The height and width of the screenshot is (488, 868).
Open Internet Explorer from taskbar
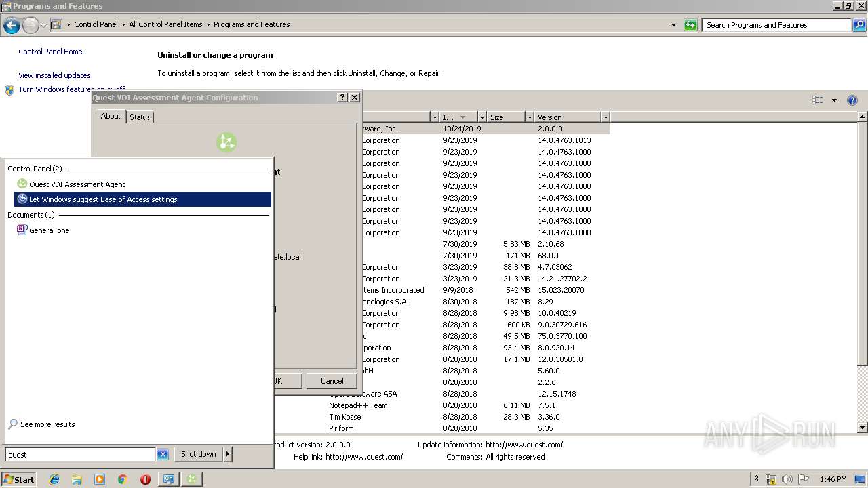coord(54,479)
